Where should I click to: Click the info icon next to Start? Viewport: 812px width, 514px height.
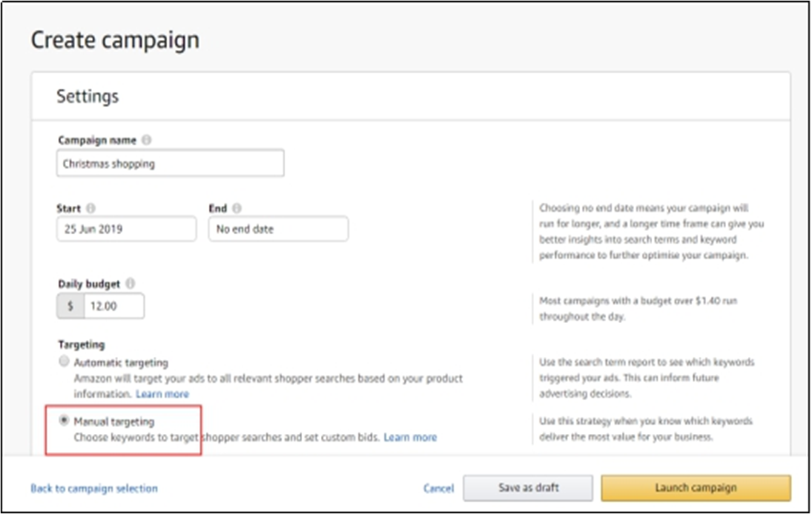point(91,209)
